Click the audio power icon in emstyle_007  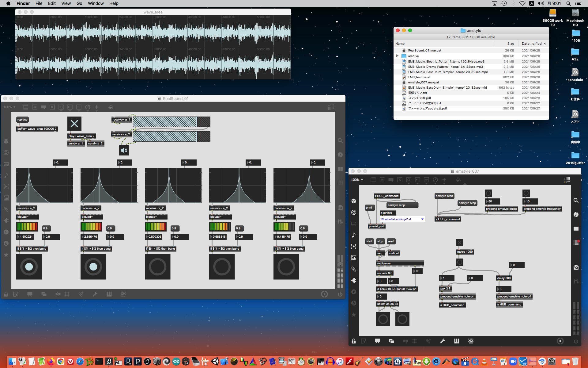[x=576, y=341]
